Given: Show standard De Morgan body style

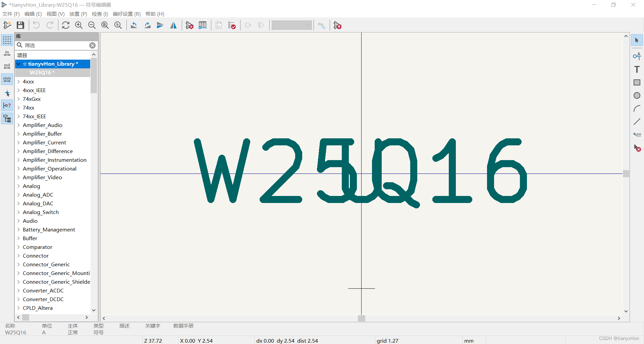Looking at the screenshot, I should tap(248, 25).
